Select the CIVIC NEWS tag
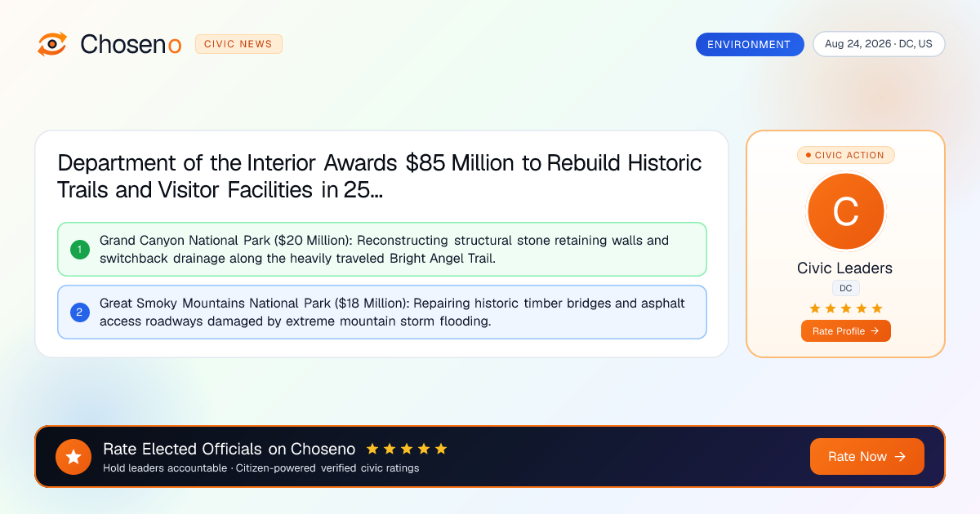The image size is (980, 514). 238,44
